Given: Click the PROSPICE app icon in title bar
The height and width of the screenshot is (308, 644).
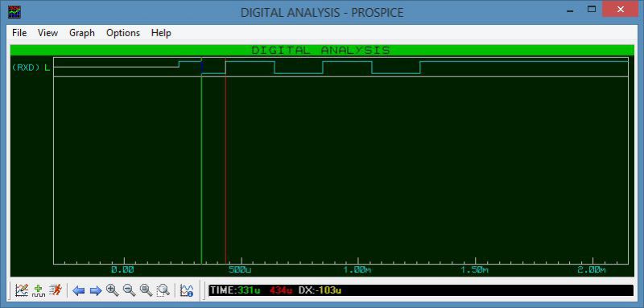Looking at the screenshot, I should click(14, 12).
